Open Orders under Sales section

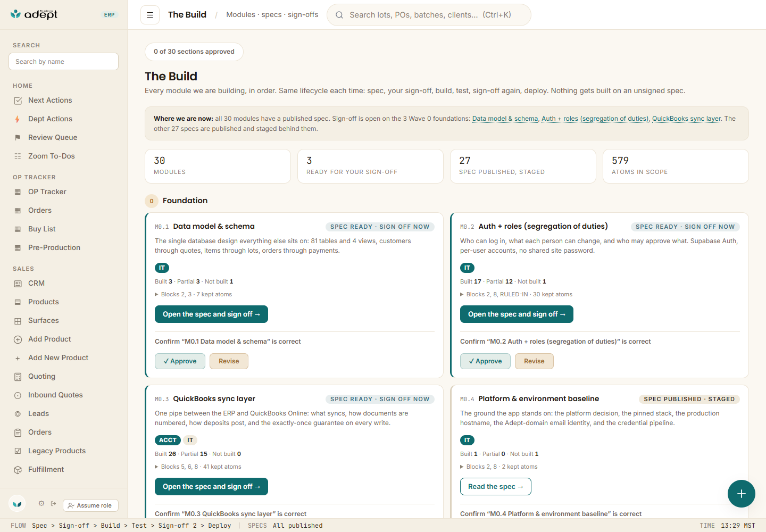pos(40,433)
